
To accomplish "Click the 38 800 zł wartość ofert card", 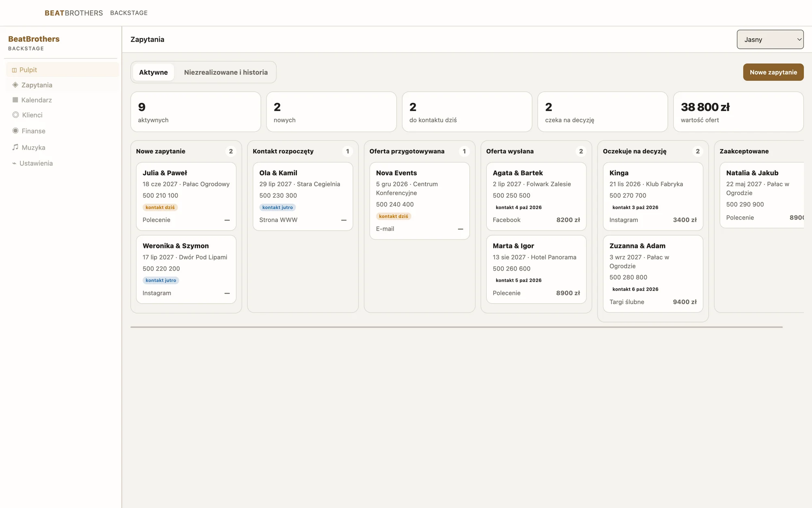I will tap(738, 112).
